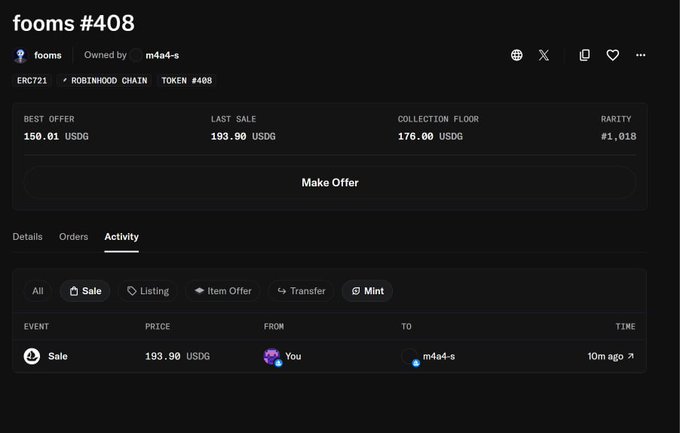
Task: Click the 193.90 USDG price in Sale row
Action: coord(177,357)
